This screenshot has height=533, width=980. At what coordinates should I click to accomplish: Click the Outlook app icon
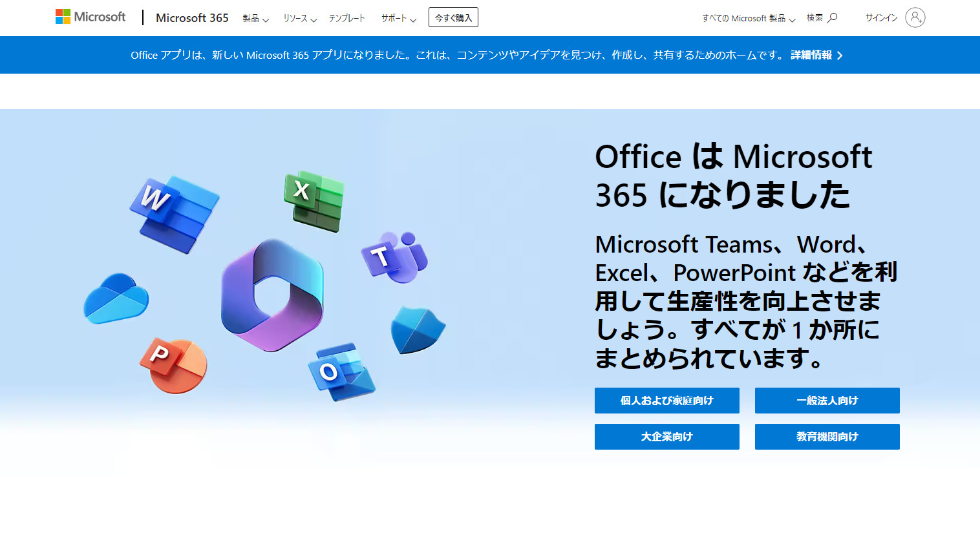[x=341, y=371]
